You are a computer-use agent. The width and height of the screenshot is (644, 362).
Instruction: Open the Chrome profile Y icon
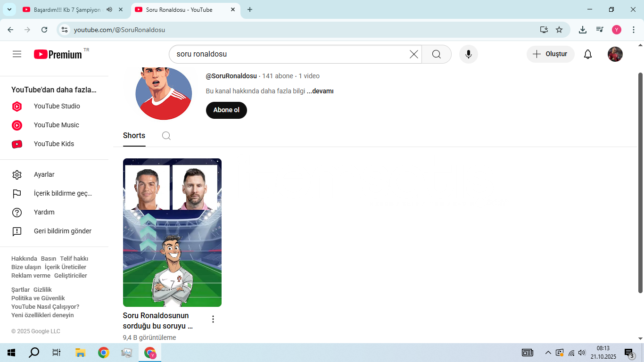[x=617, y=30]
